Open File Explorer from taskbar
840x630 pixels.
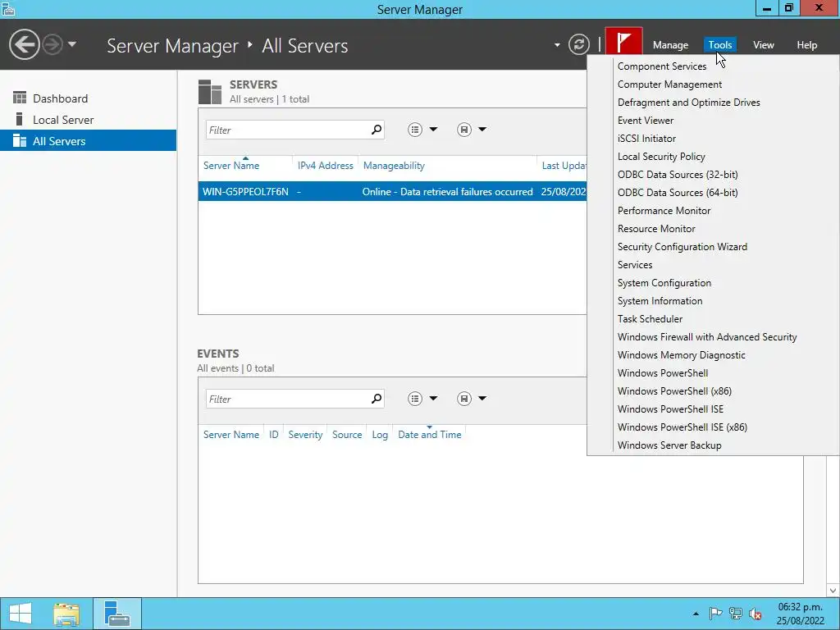[x=66, y=614]
